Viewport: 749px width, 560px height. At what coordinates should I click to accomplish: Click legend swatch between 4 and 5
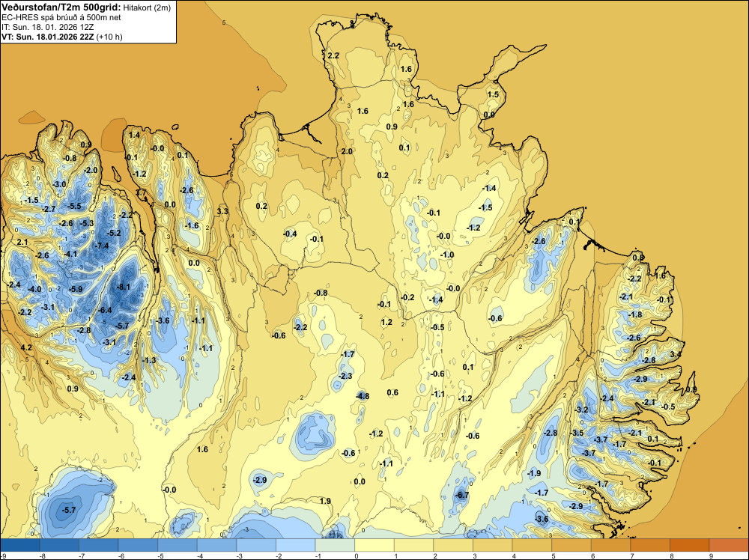(532, 545)
